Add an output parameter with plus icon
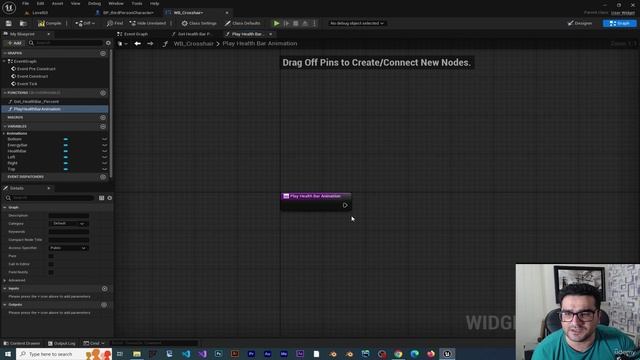The width and height of the screenshot is (640, 360). 104,305
